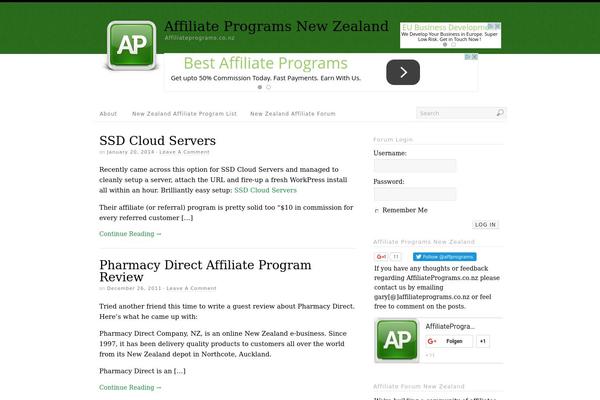600x400 pixels.
Task: Click the Username input field
Action: pos(415,166)
